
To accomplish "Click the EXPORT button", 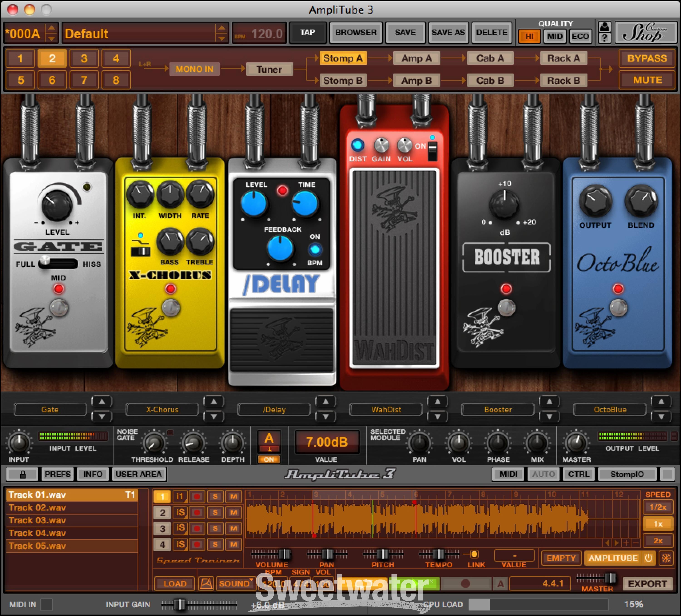I will 647,584.
